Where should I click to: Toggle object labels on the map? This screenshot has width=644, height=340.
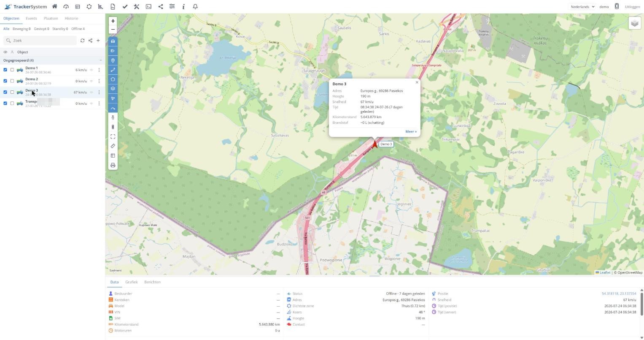click(x=113, y=51)
